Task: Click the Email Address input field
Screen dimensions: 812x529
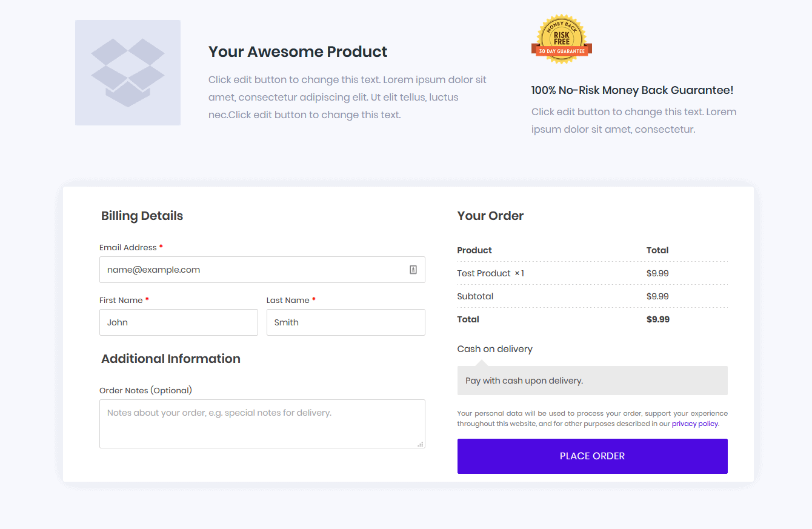Action: coord(262,270)
